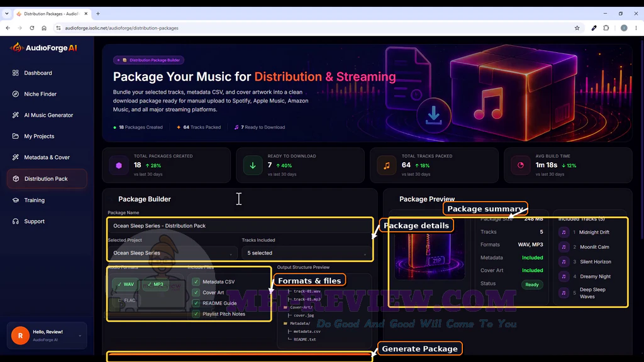Open the browser extensions puzzle icon
Screen dimensions: 644x362
pos(606,28)
